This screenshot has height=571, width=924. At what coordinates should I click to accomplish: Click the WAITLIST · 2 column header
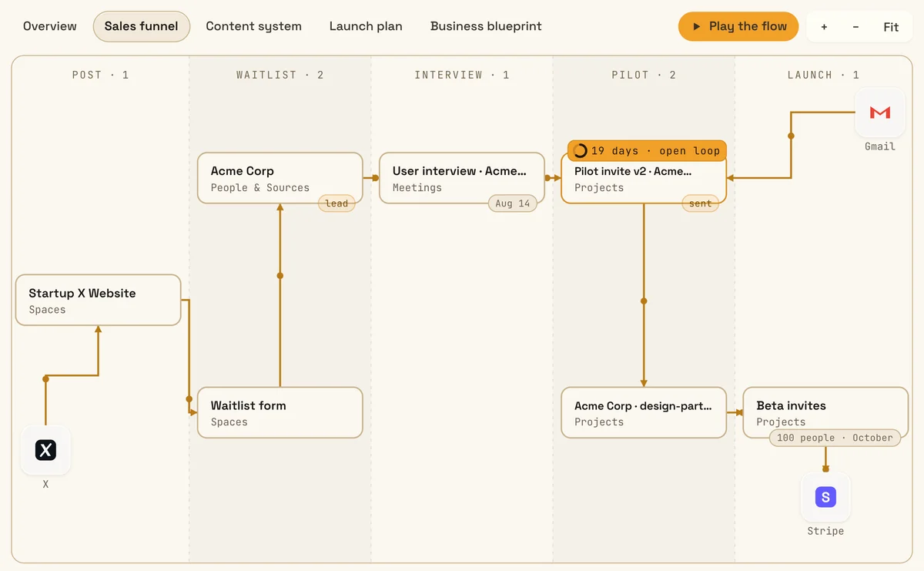pos(280,75)
